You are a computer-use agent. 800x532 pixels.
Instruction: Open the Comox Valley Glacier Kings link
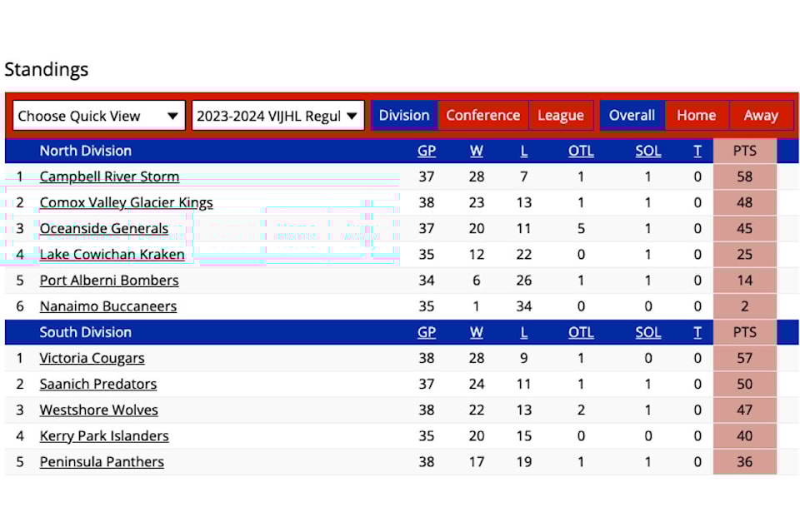click(126, 203)
